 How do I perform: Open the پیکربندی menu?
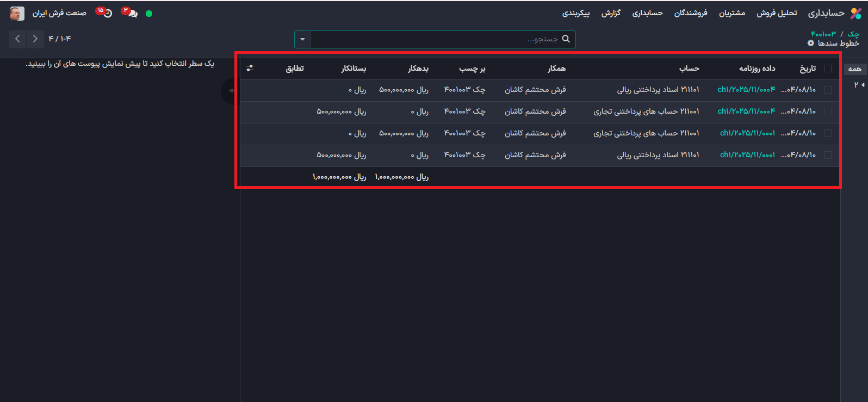click(576, 13)
